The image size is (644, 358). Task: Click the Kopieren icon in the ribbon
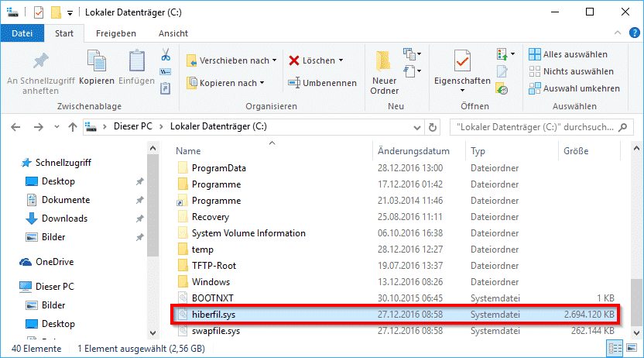tap(97, 61)
